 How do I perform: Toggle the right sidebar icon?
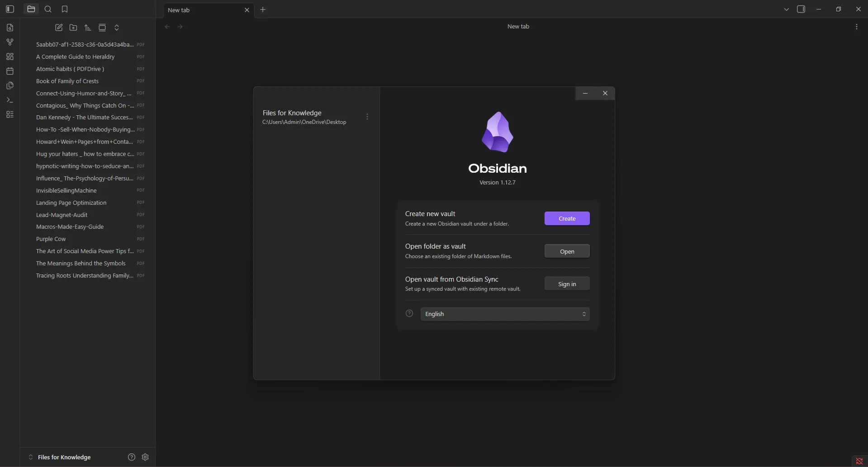coord(801,9)
